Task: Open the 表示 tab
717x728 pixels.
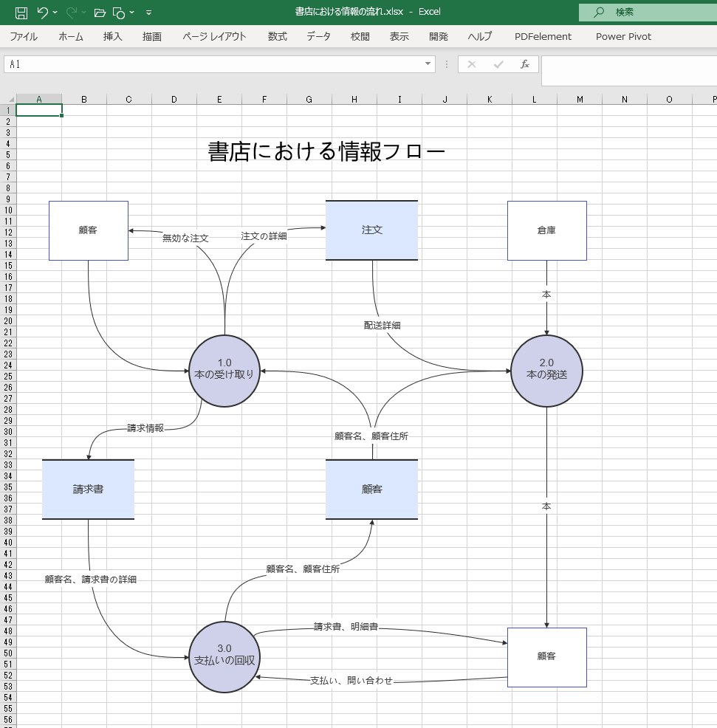Action: pyautogui.click(x=399, y=37)
